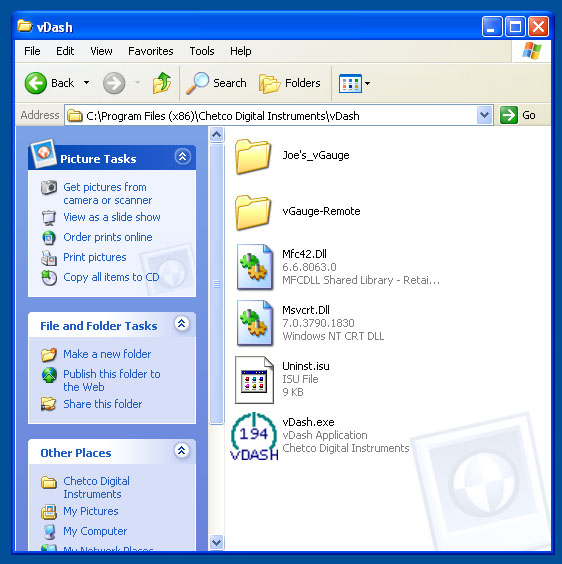
Task: Click the Go button
Action: pyautogui.click(x=518, y=115)
